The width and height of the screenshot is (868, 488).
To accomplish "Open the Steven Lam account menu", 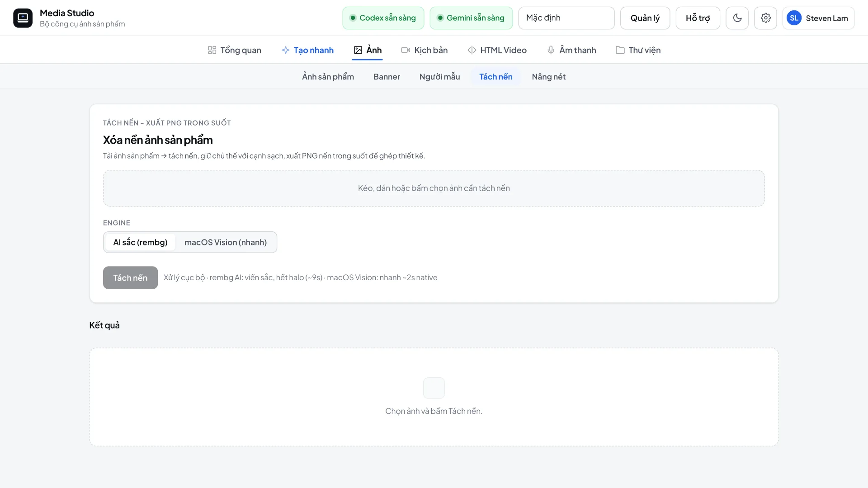I will [x=819, y=18].
